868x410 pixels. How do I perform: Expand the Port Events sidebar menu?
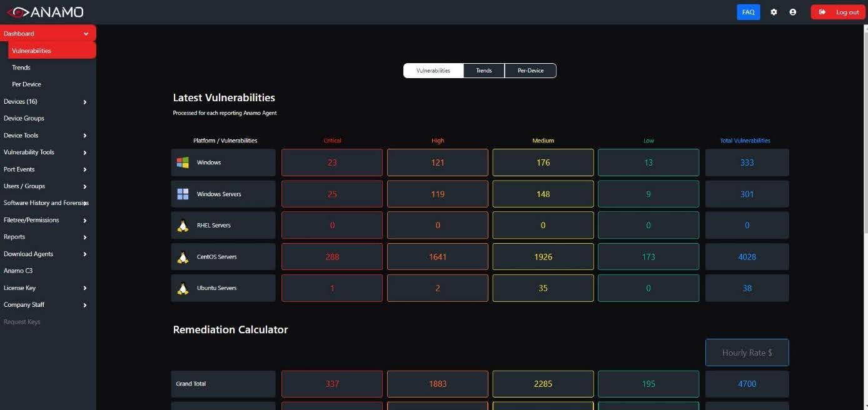coord(85,169)
